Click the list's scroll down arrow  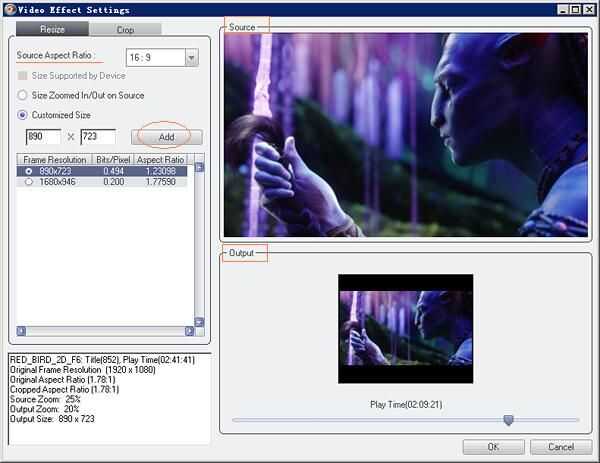click(x=199, y=322)
